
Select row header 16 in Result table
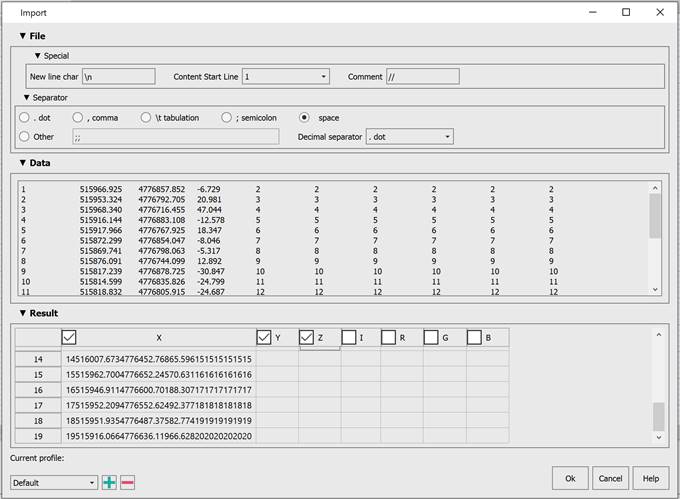38,390
